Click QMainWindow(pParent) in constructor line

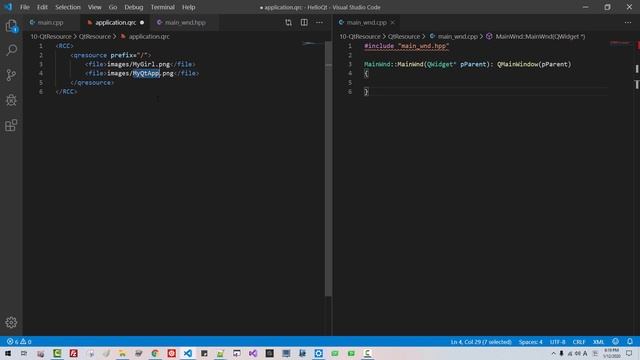click(534, 64)
